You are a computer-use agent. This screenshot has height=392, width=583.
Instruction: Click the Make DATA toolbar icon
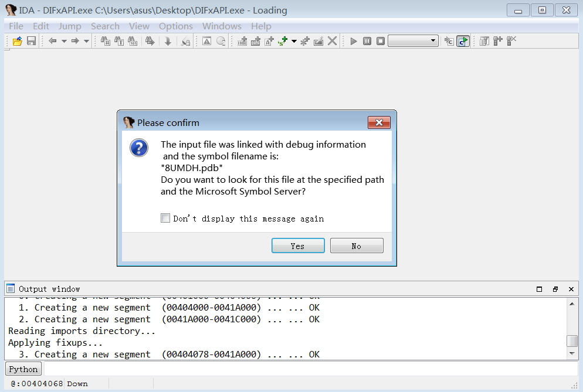pyautogui.click(x=256, y=41)
